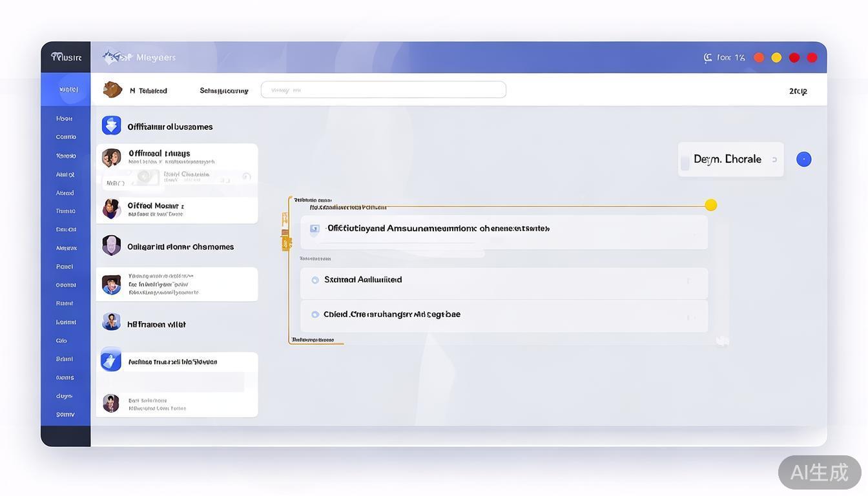Click the icon left of 'Fonr 1%' in title bar
The height and width of the screenshot is (496, 868).
click(708, 57)
